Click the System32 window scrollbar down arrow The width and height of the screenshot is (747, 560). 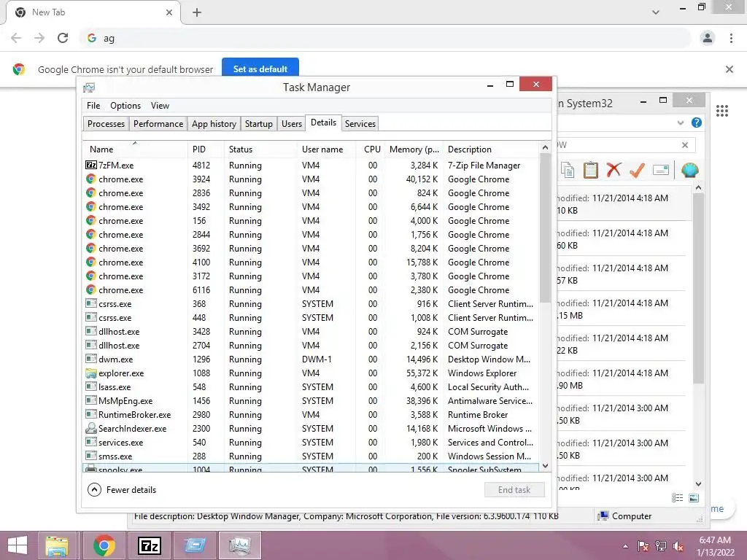pyautogui.click(x=698, y=484)
